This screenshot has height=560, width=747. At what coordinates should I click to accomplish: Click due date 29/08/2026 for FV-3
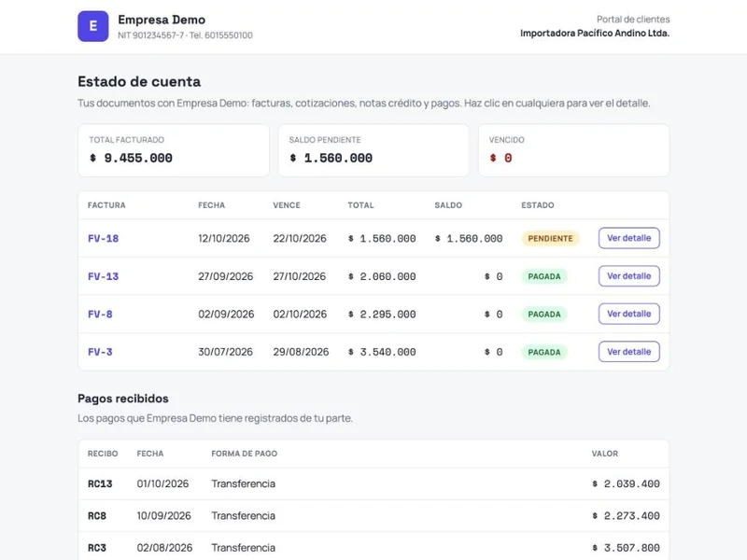point(301,353)
